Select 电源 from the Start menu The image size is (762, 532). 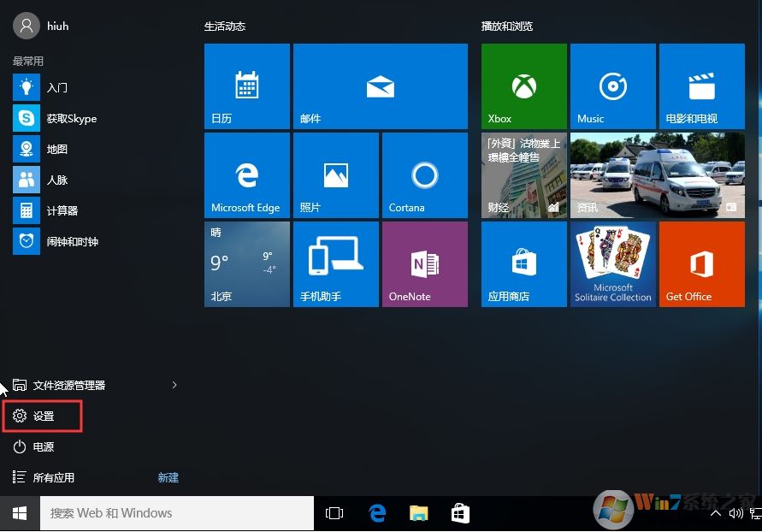(x=43, y=446)
